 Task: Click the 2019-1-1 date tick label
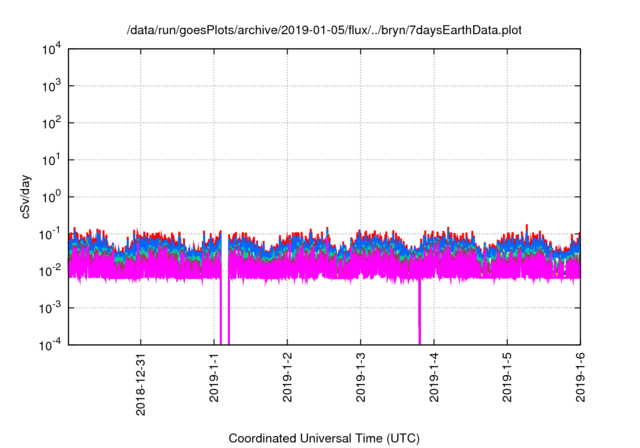pos(214,378)
